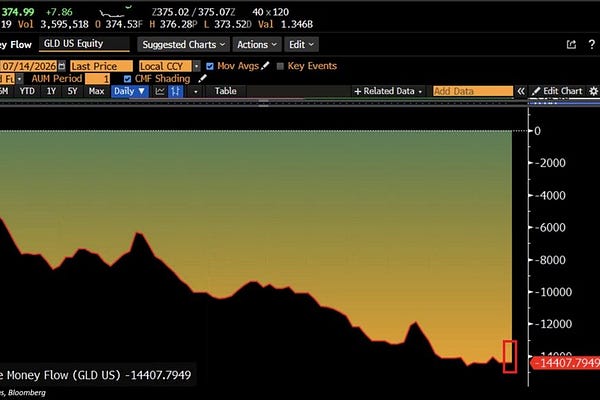Image resolution: width=600 pixels, height=400 pixels.
Task: Click the Edit Chart button
Action: point(557,91)
